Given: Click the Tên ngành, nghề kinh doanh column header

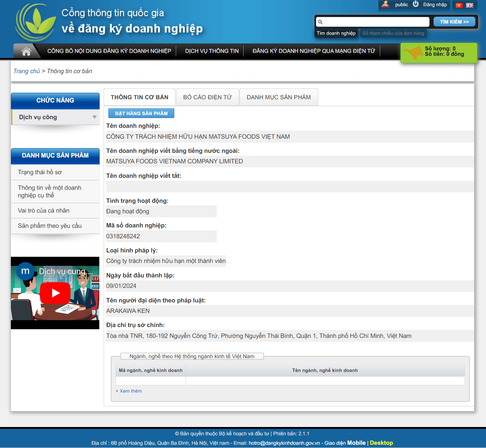Looking at the screenshot, I should (x=325, y=370).
